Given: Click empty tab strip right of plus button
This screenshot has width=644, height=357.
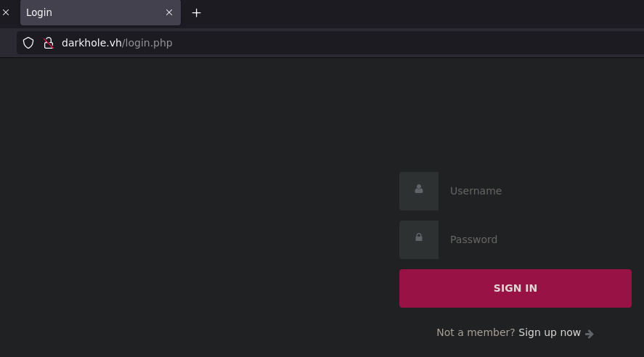Looking at the screenshot, I should pyautogui.click(x=421, y=12).
